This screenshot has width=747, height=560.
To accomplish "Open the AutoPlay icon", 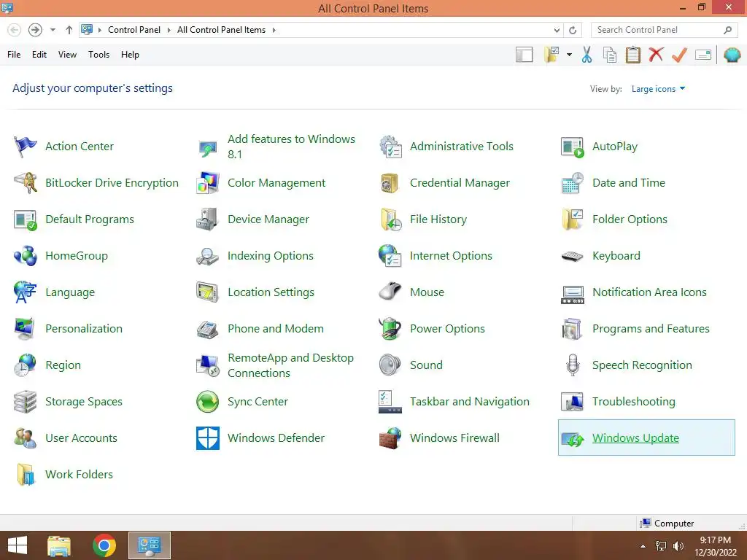I will (572, 147).
